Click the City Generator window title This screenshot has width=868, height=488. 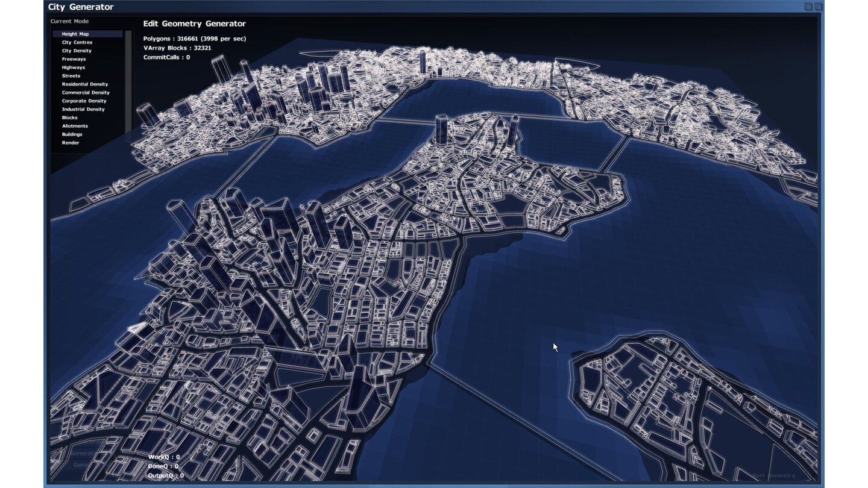click(x=81, y=7)
